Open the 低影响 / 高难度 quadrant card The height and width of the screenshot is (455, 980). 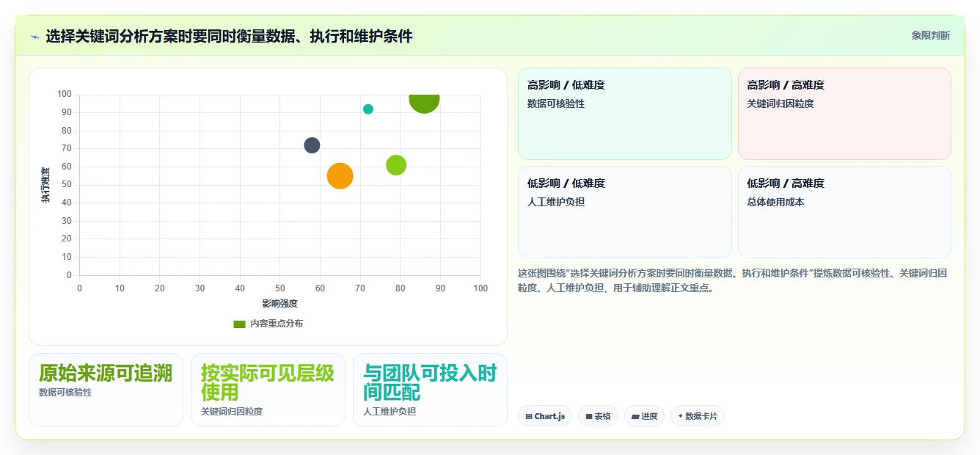click(844, 212)
